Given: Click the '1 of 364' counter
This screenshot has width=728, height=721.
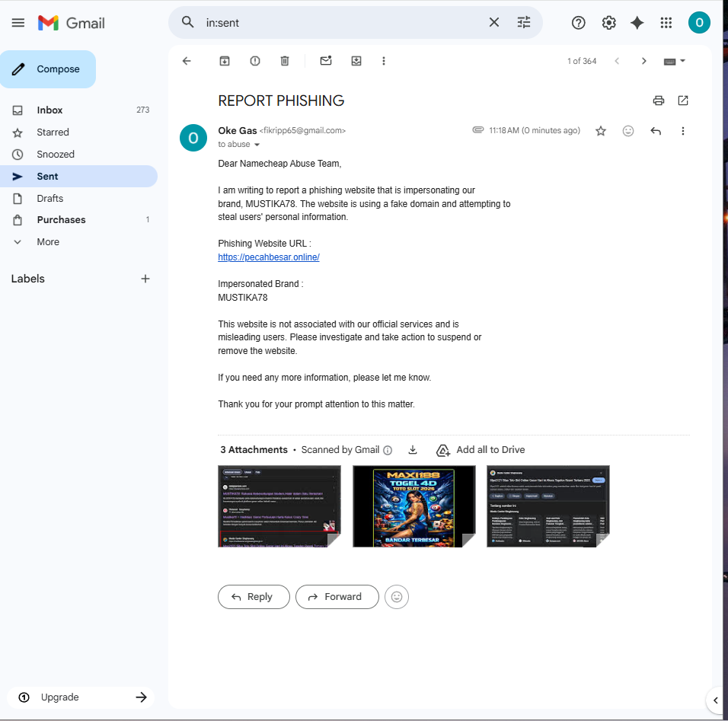Looking at the screenshot, I should pyautogui.click(x=582, y=61).
